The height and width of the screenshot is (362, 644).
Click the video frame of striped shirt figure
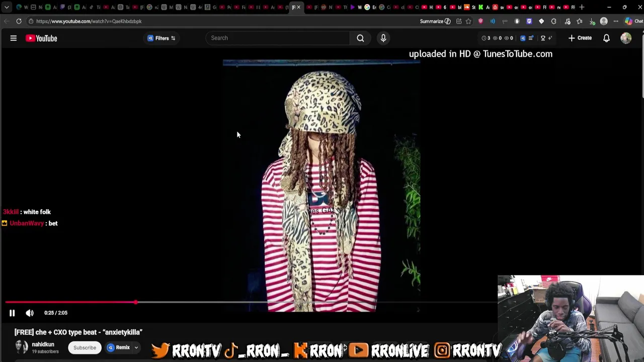point(321,186)
